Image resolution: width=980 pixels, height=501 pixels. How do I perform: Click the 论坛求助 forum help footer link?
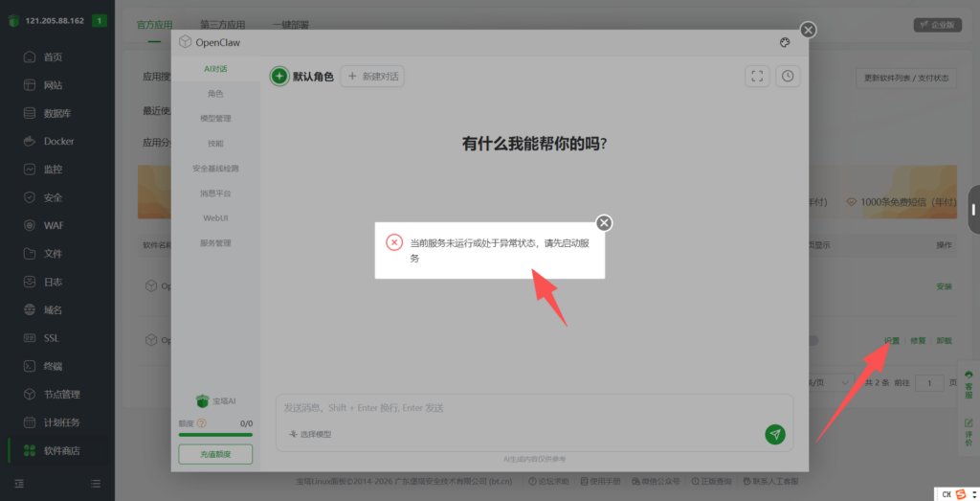click(x=548, y=481)
